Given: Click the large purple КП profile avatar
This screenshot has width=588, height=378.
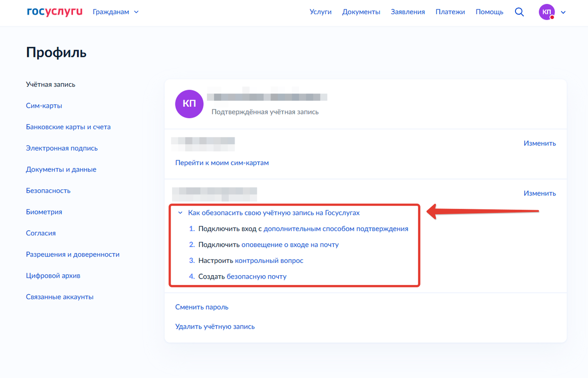Looking at the screenshot, I should tap(189, 104).
